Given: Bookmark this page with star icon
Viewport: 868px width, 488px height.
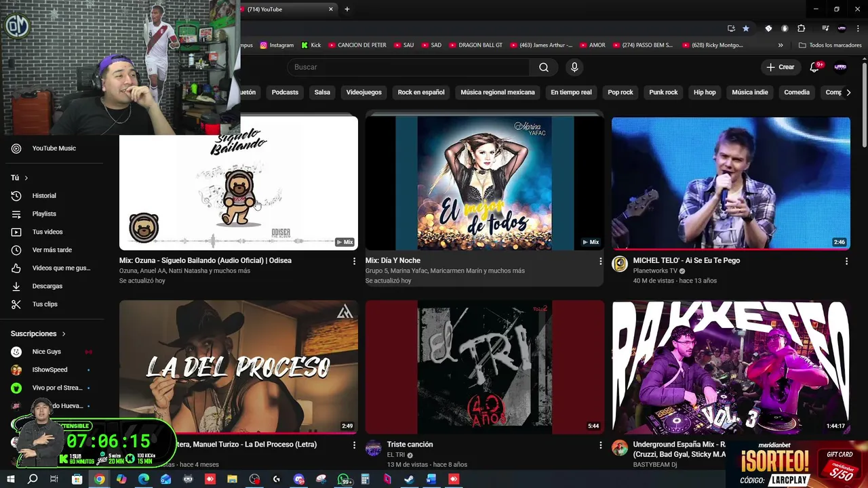Looking at the screenshot, I should pyautogui.click(x=746, y=28).
